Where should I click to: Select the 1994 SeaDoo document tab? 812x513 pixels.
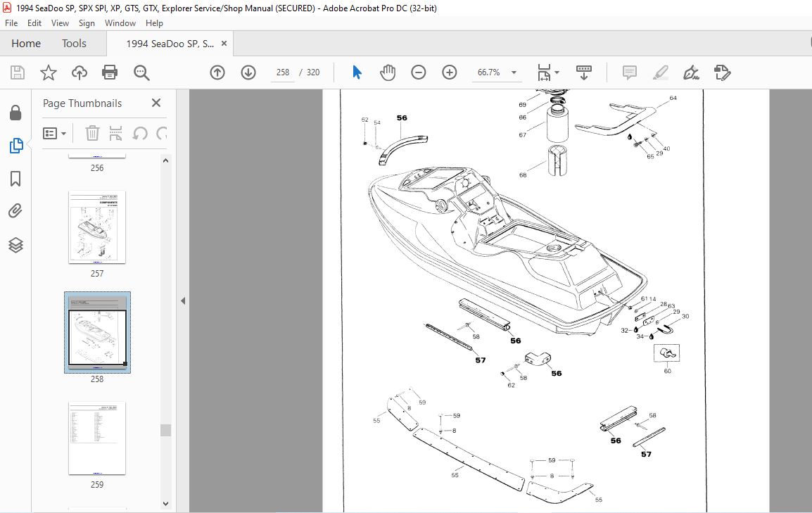pyautogui.click(x=170, y=44)
